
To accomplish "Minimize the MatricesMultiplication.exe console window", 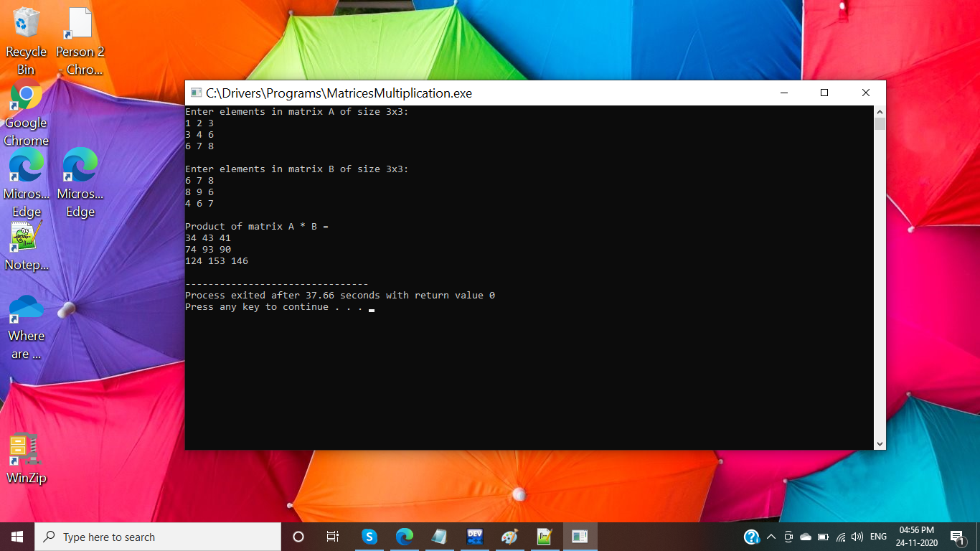I will pyautogui.click(x=783, y=93).
